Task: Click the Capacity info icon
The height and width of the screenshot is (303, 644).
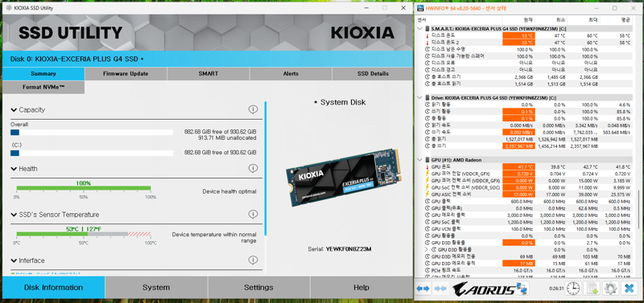Action: [253, 109]
